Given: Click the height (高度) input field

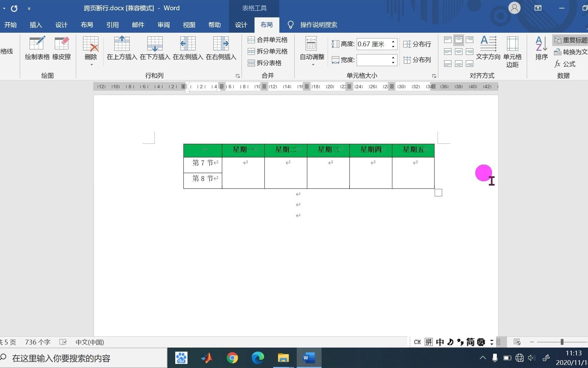Looking at the screenshot, I should pyautogui.click(x=373, y=44).
